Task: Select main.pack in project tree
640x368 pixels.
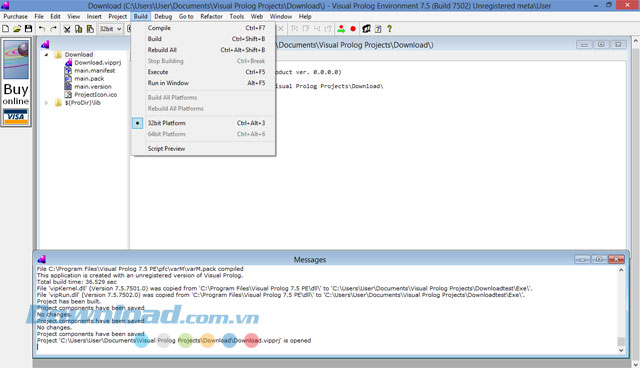Action: click(x=89, y=78)
